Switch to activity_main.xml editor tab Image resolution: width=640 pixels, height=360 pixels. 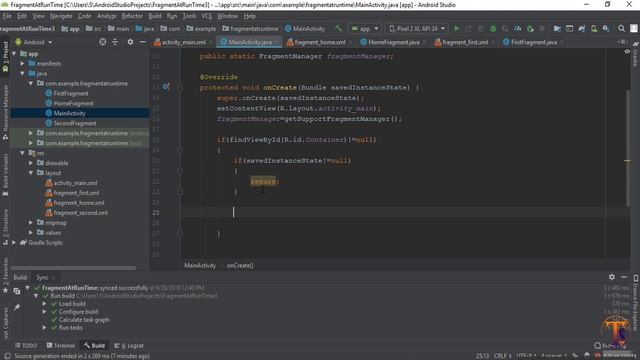tap(184, 42)
